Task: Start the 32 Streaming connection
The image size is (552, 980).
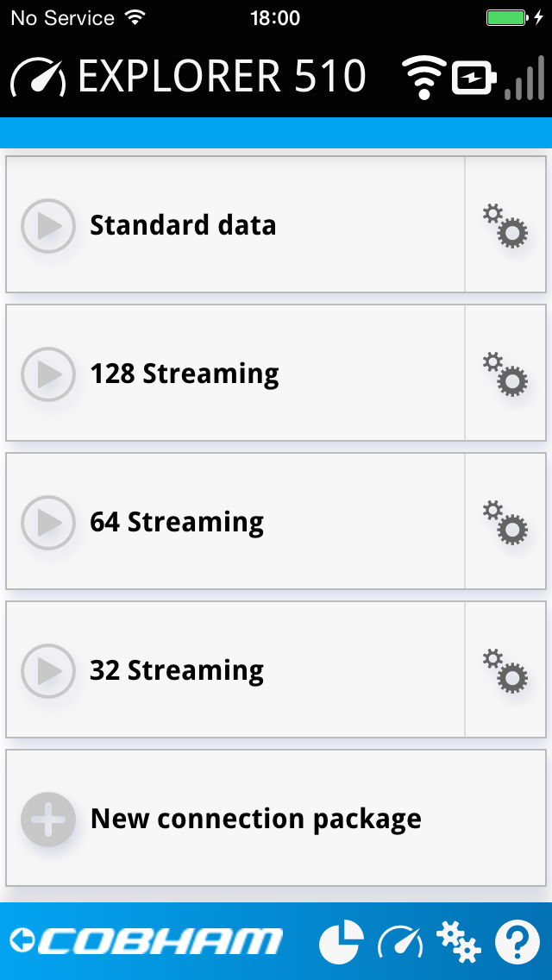Action: click(48, 671)
